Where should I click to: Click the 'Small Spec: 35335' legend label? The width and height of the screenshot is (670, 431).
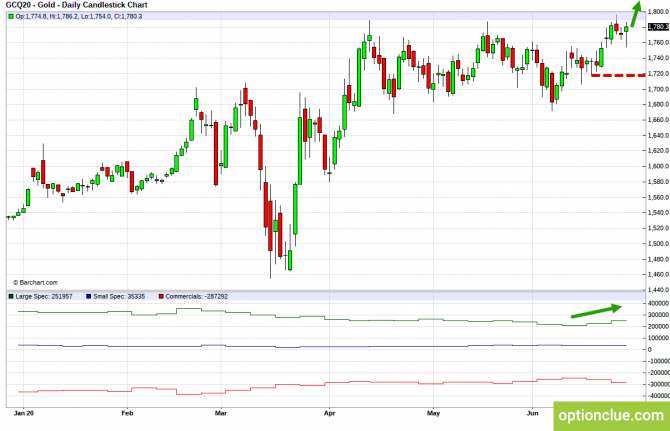coord(119,296)
